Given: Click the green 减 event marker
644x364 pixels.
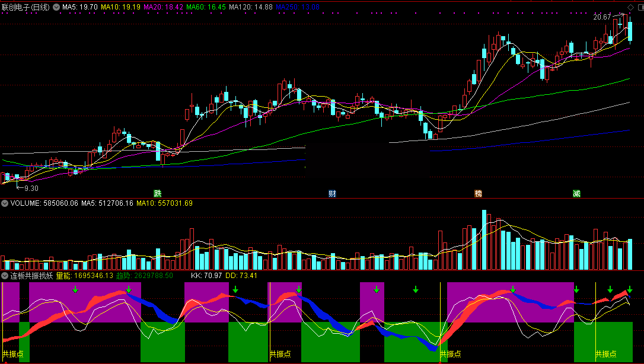Looking at the screenshot, I should click(576, 193).
